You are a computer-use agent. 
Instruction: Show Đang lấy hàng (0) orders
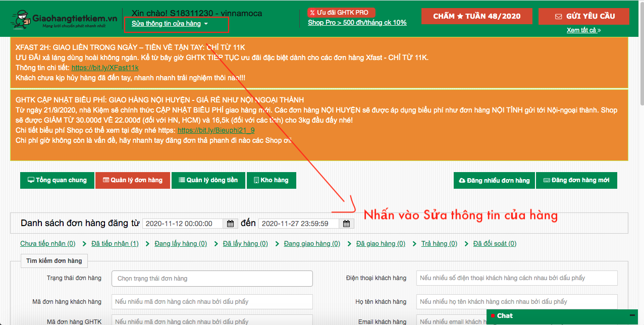coord(181,244)
